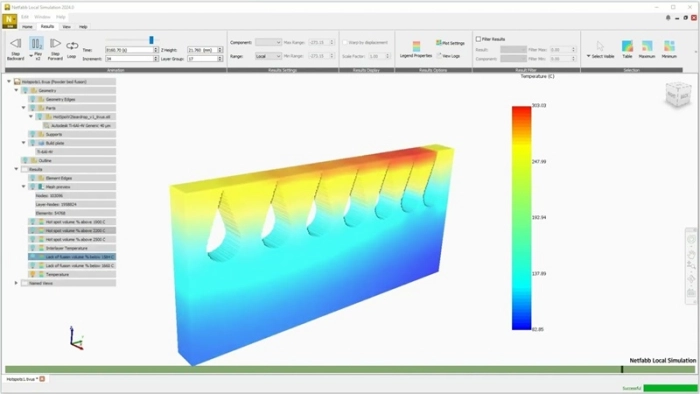The image size is (700, 394).
Task: Click the Step Backward animation icon
Action: tap(16, 43)
